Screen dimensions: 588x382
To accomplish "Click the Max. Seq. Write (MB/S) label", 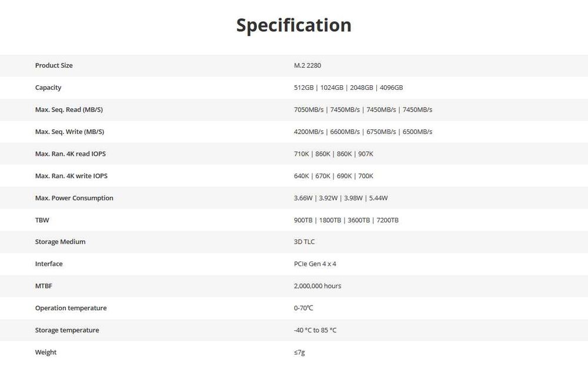I will [69, 132].
